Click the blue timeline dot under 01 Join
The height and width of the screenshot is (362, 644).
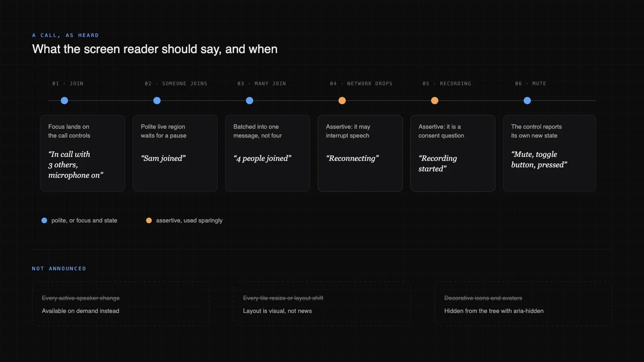tap(64, 101)
